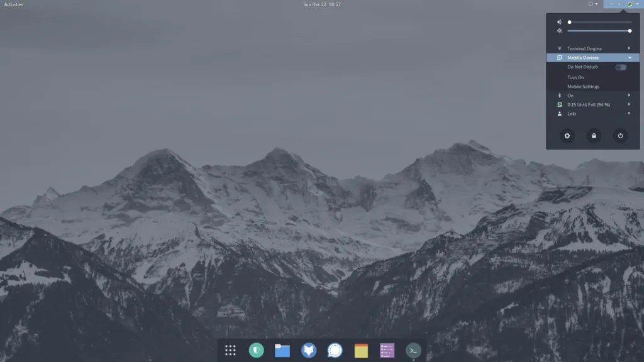The image size is (644, 362).
Task: Launch the fox browser icon in dock
Action: click(309, 350)
